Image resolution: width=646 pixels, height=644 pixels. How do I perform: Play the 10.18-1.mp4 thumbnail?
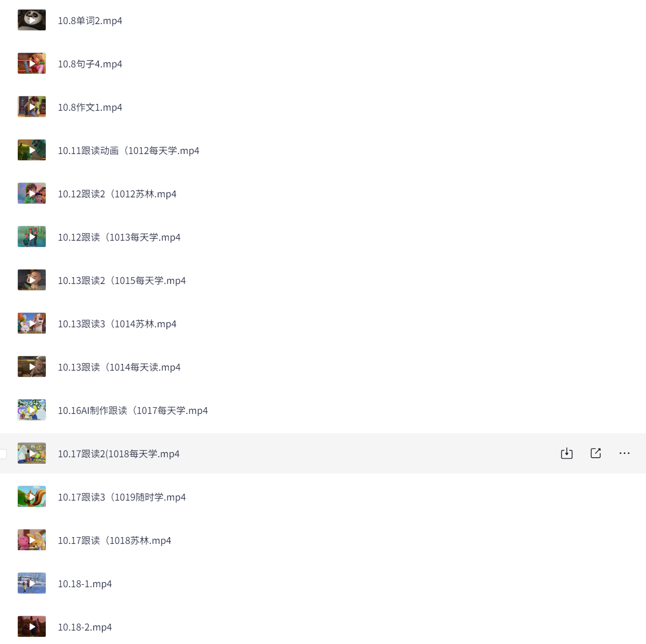point(32,583)
